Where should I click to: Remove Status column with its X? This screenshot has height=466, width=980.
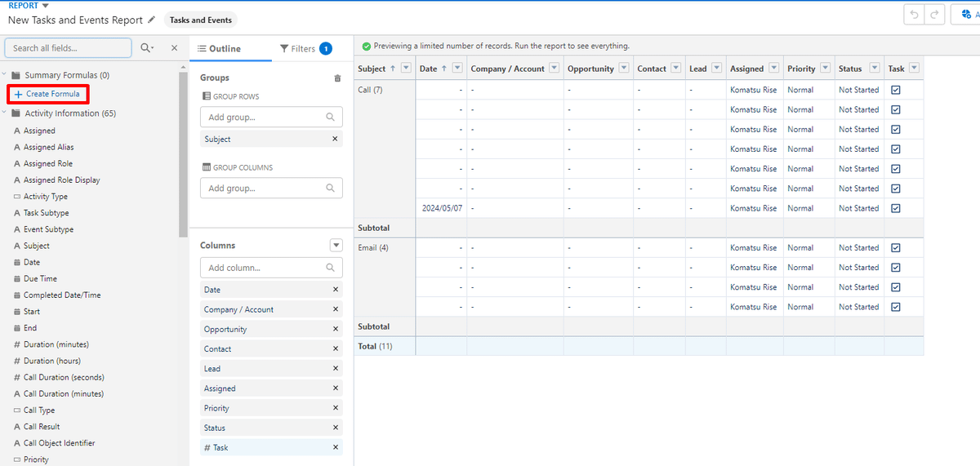(335, 428)
